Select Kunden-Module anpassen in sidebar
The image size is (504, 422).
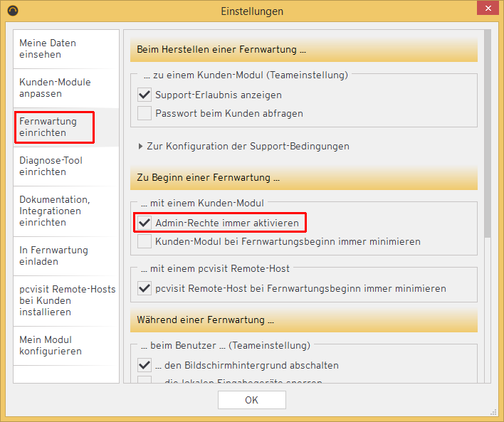[x=55, y=88]
